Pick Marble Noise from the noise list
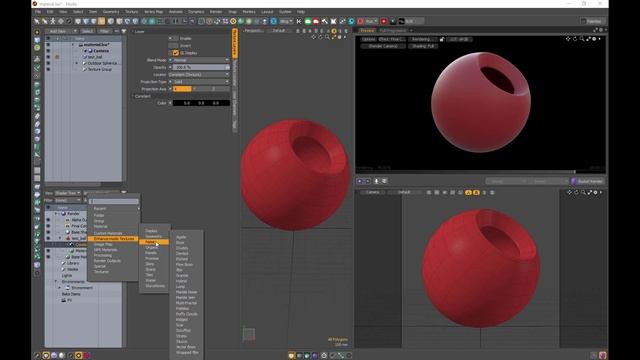This screenshot has width=640, height=360. click(187, 292)
